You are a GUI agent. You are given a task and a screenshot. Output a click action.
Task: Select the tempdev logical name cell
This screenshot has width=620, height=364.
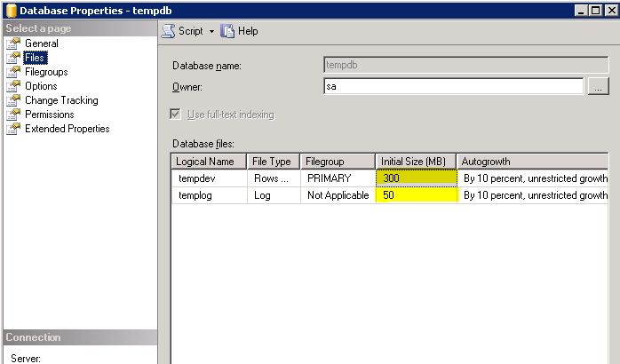pyautogui.click(x=209, y=178)
